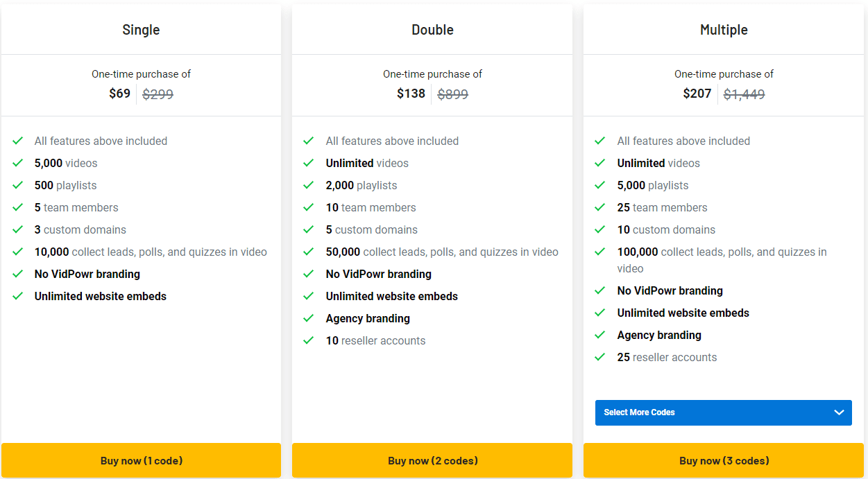Click the checkmark next to Unlimited videos under Double
The height and width of the screenshot is (479, 868).
[309, 163]
